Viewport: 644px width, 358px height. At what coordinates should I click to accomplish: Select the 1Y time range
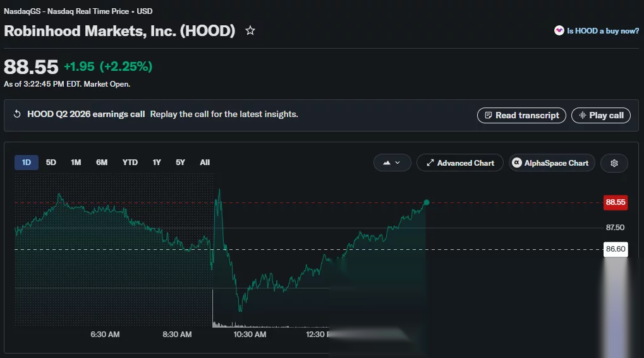pos(157,163)
